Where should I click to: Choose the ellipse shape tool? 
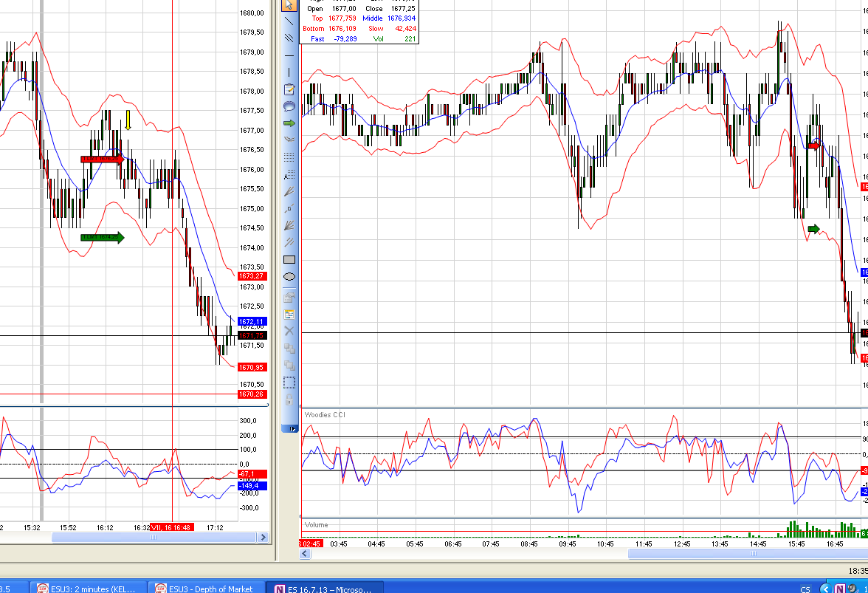coord(289,277)
